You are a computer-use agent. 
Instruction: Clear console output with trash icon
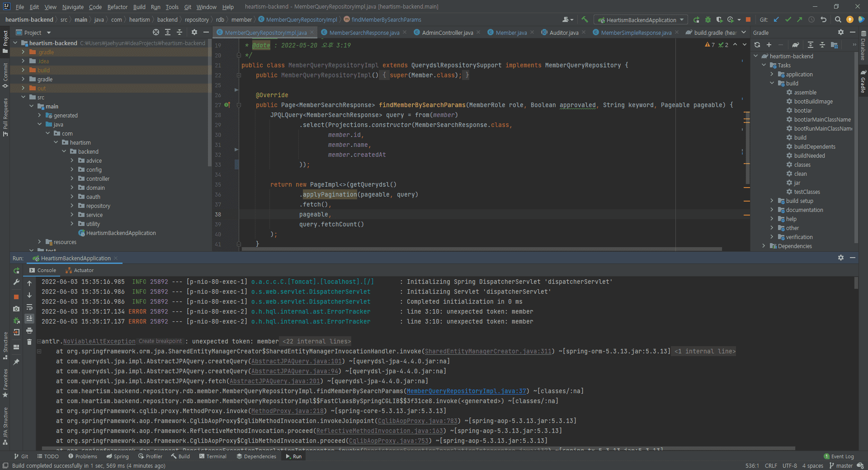[29, 342]
